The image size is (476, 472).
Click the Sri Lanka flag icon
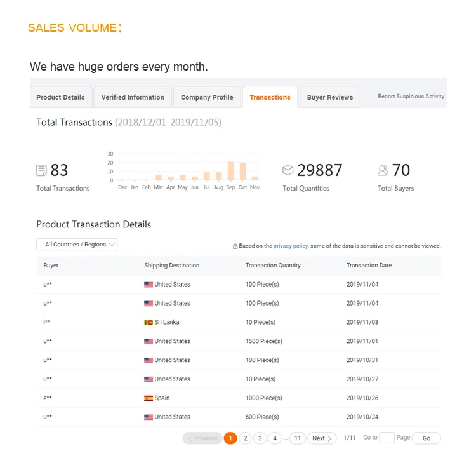coord(149,323)
